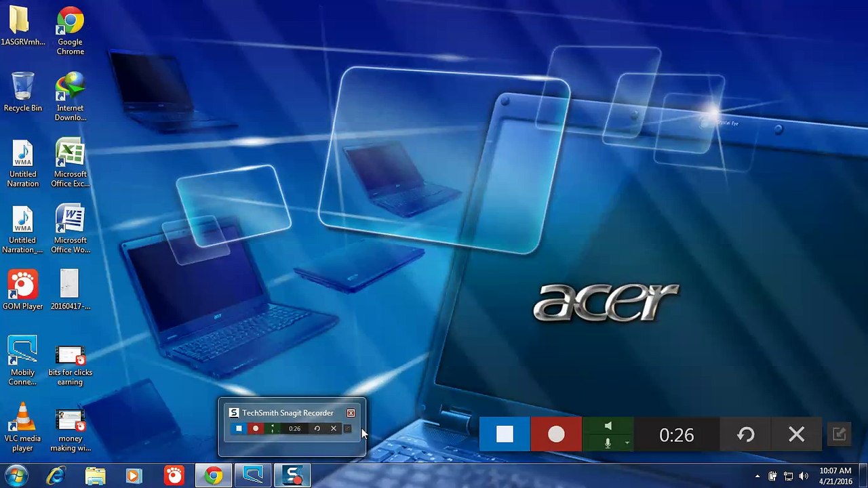
Task: Select the 1ASGRVmh folder on the desktop
Action: pyautogui.click(x=23, y=26)
